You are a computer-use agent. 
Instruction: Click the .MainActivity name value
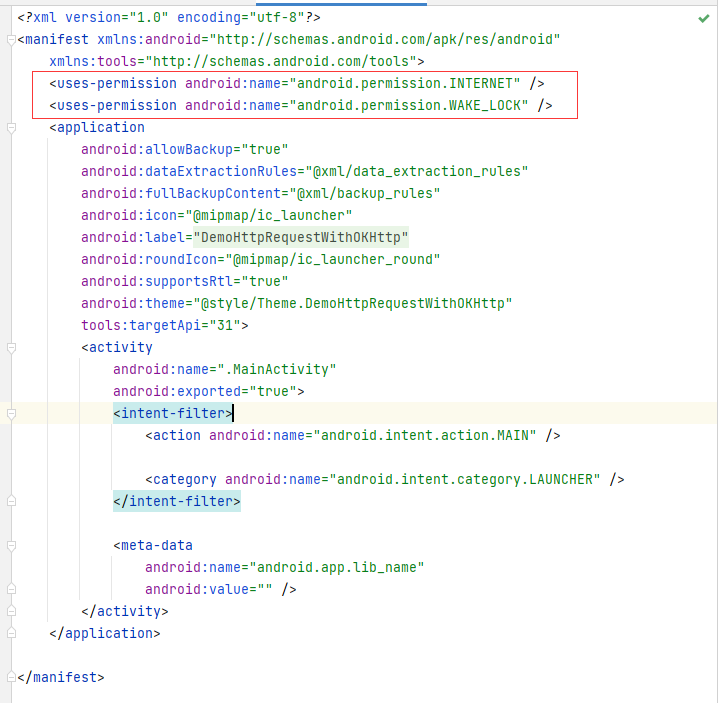[277, 369]
